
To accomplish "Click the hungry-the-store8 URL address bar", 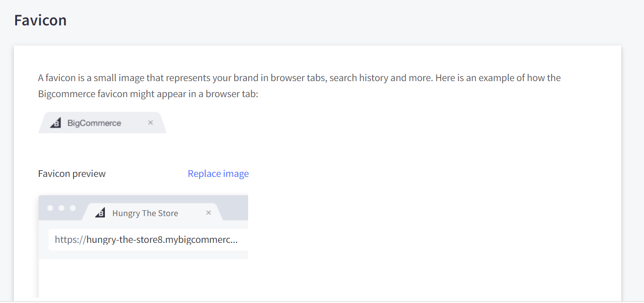I will (x=147, y=240).
